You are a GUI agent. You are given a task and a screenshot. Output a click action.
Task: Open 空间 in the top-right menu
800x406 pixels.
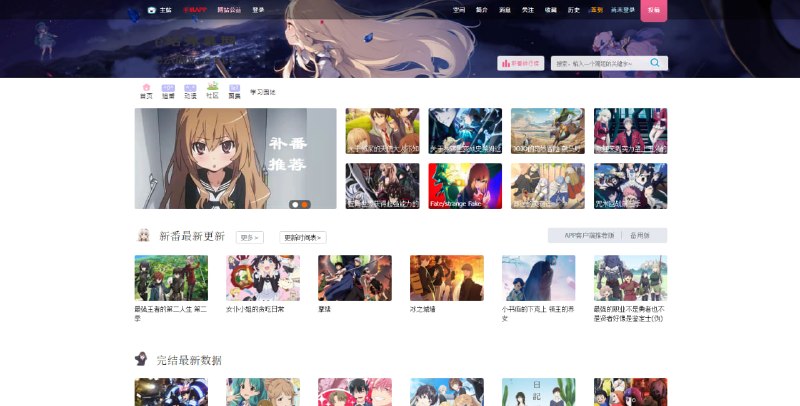(x=459, y=10)
